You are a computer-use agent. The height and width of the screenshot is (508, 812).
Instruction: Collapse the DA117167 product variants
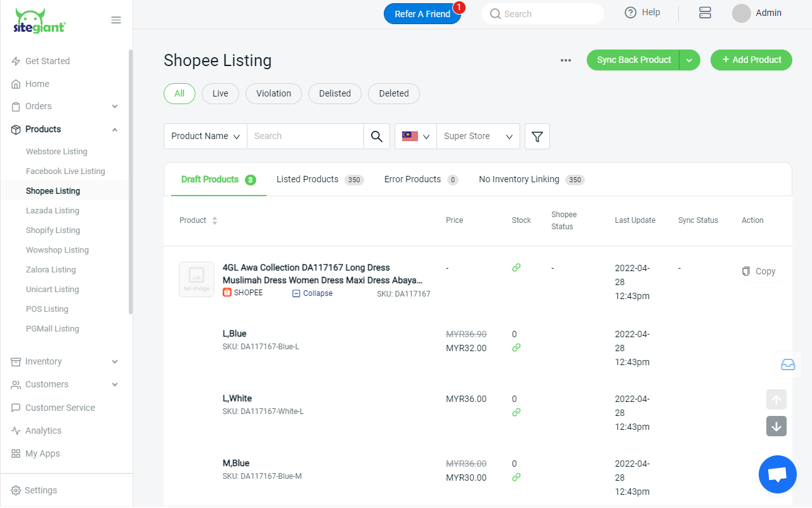pyautogui.click(x=313, y=293)
